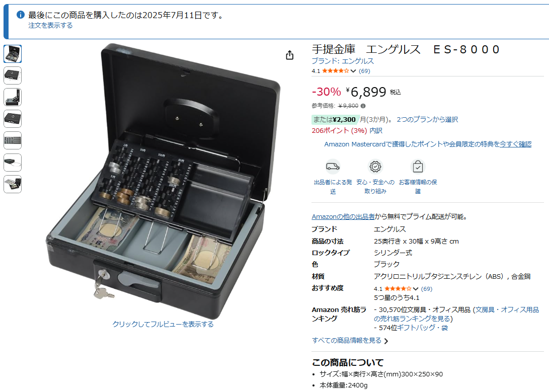Click the shopping bag privacy protection icon
The width and height of the screenshot is (549, 392).
(x=418, y=167)
